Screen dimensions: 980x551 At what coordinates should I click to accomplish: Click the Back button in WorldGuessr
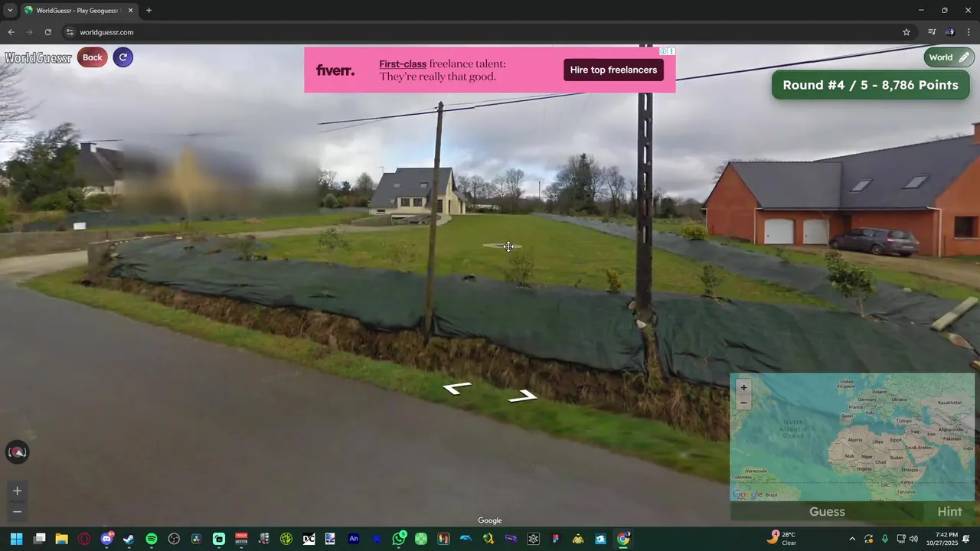pos(92,57)
